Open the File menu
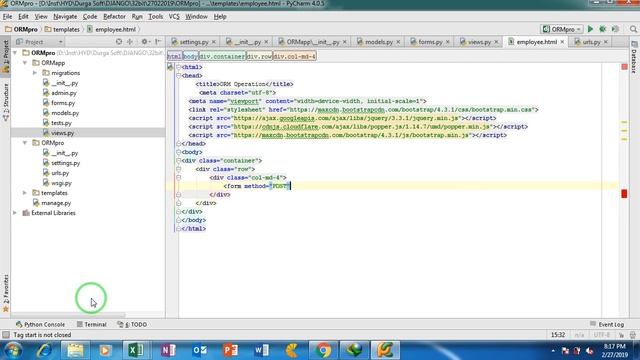640x360 pixels. click(7, 16)
